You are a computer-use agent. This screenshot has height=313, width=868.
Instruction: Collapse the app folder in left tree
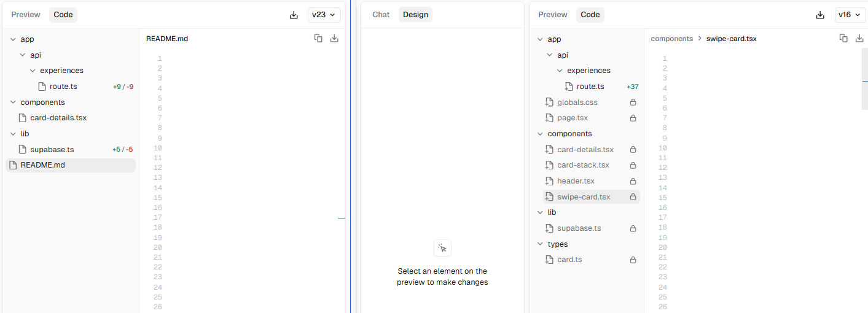click(13, 39)
